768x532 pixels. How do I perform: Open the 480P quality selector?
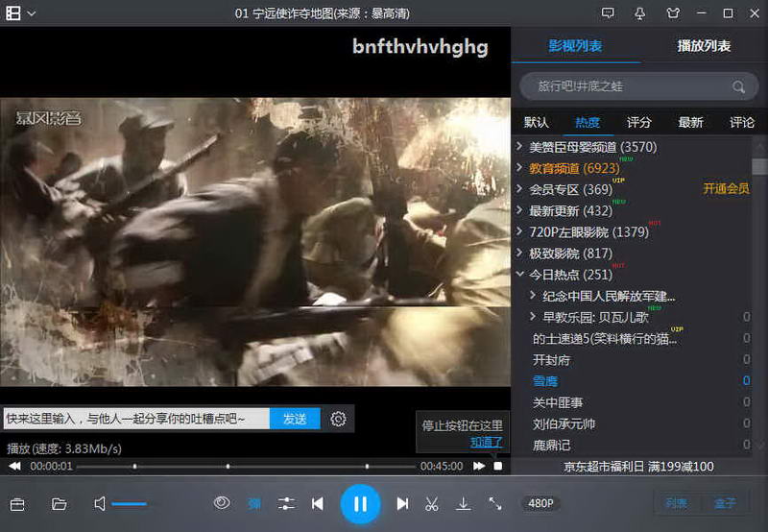pos(540,503)
